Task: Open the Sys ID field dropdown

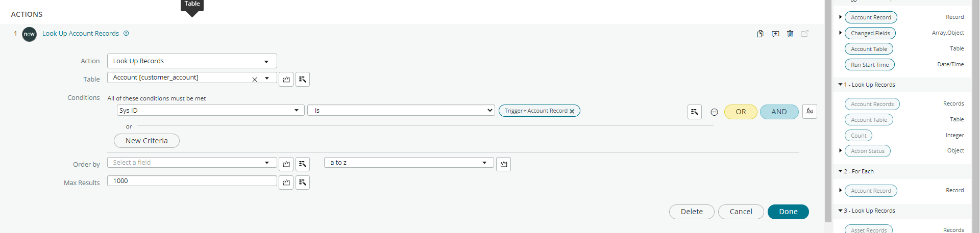Action: [x=211, y=110]
